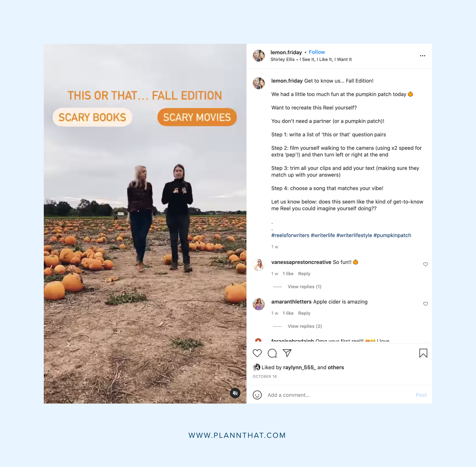Reply to amaranthletters' Apple cider comment

(304, 313)
